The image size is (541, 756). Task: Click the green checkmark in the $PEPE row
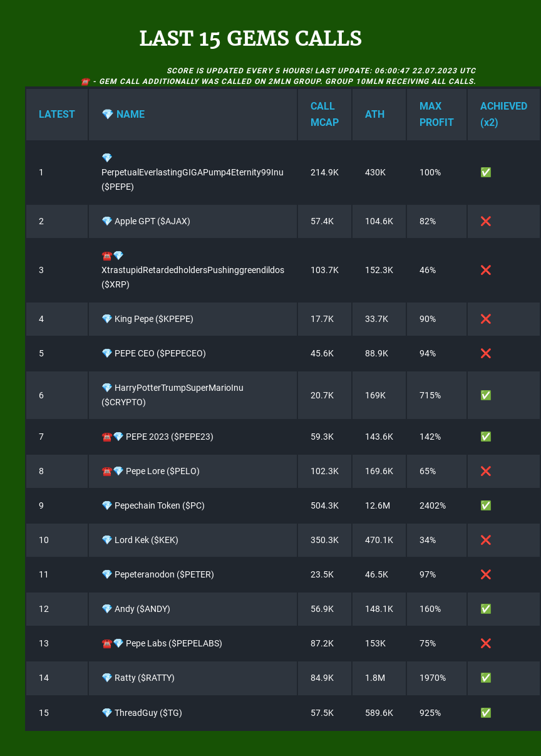coord(485,172)
